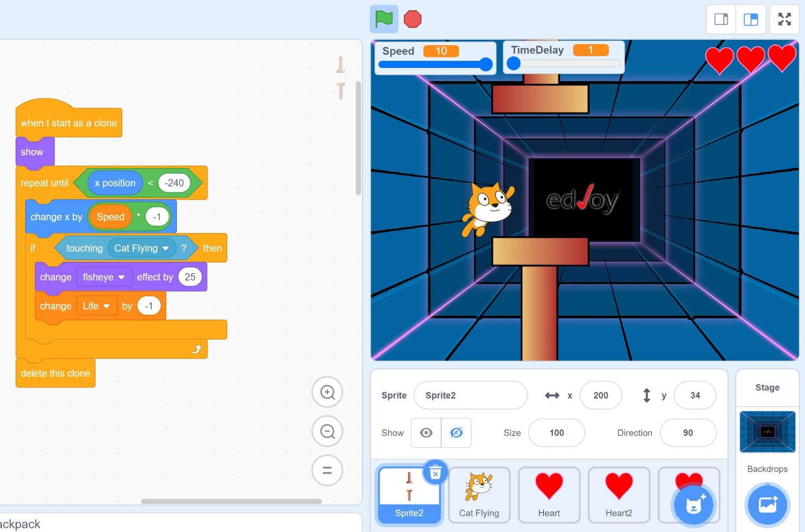The height and width of the screenshot is (532, 805).
Task: Click the 25 value in effect block
Action: point(190,277)
